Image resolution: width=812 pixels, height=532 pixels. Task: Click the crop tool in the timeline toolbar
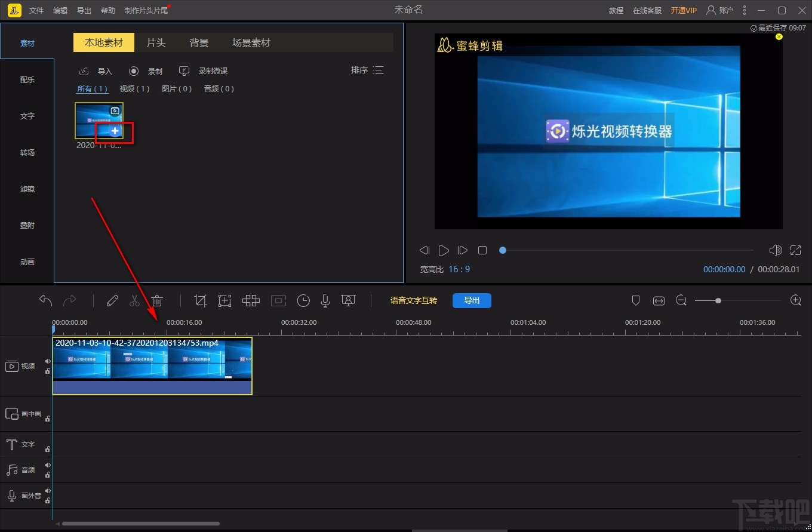point(201,301)
